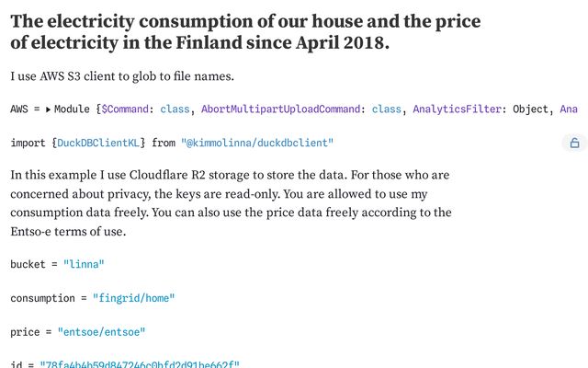Click the id cell hash string
Image resolution: width=588 pixels, height=368 pixels.
tap(139, 364)
